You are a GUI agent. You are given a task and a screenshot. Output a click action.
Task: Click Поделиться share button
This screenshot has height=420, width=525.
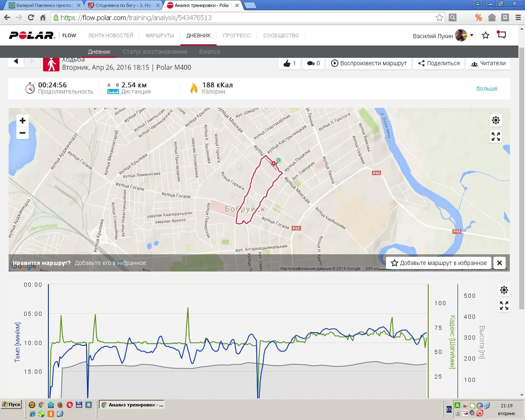(x=439, y=63)
